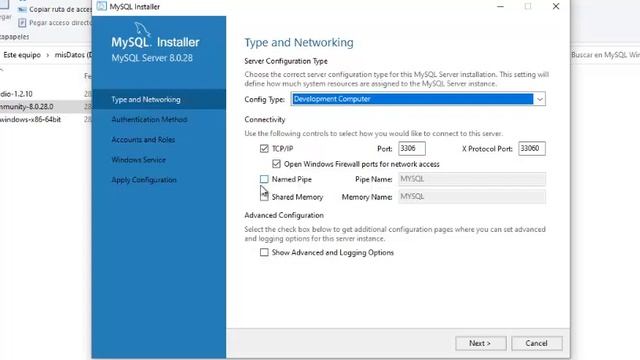Open the Accounts and Roles step
This screenshot has height=360, width=640.
click(x=143, y=140)
